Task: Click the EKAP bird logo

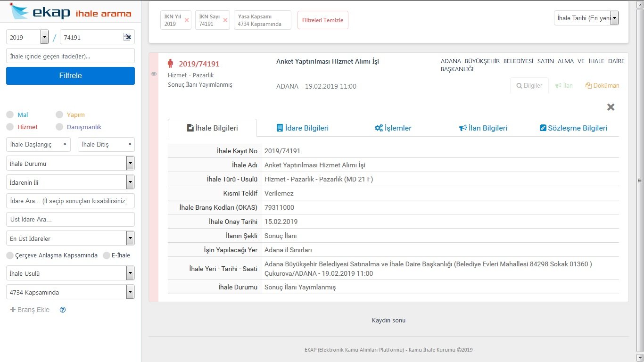Action: tap(18, 11)
